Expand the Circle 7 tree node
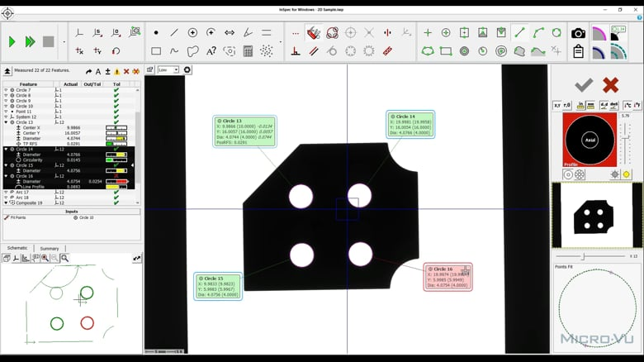 click(6, 90)
